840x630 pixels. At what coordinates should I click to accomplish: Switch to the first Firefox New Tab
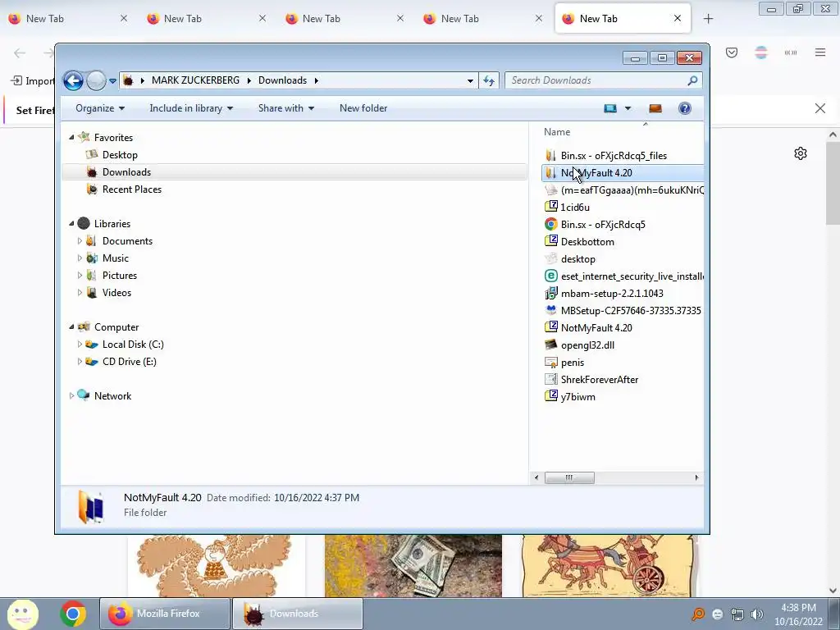coord(67,19)
